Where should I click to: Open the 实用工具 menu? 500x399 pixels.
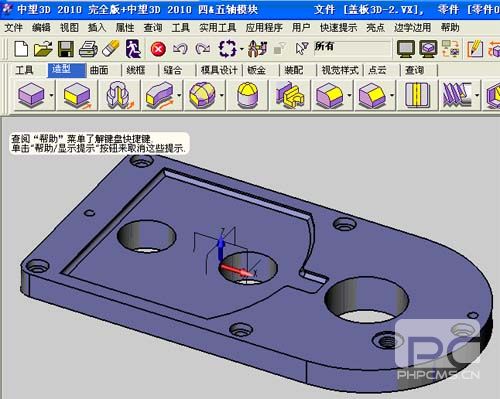pos(218,27)
